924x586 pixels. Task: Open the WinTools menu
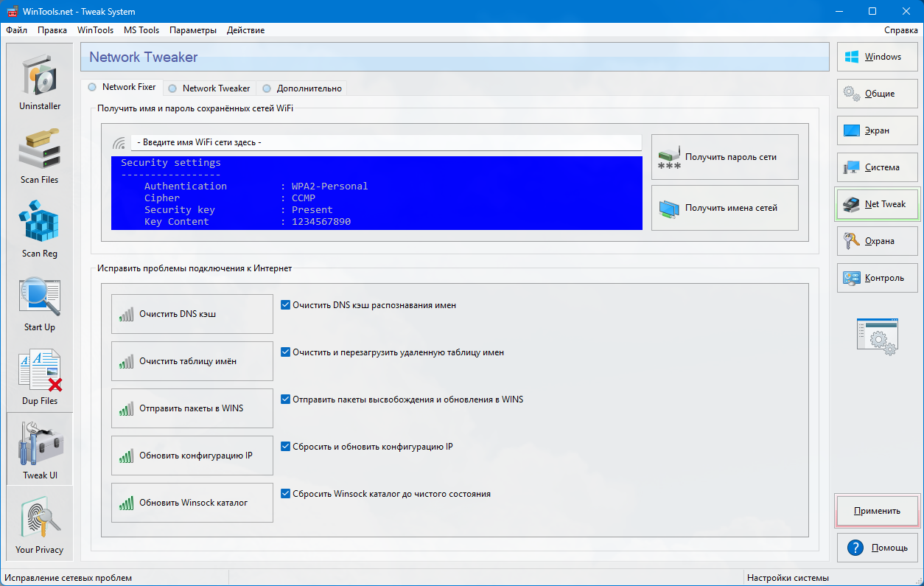point(95,30)
